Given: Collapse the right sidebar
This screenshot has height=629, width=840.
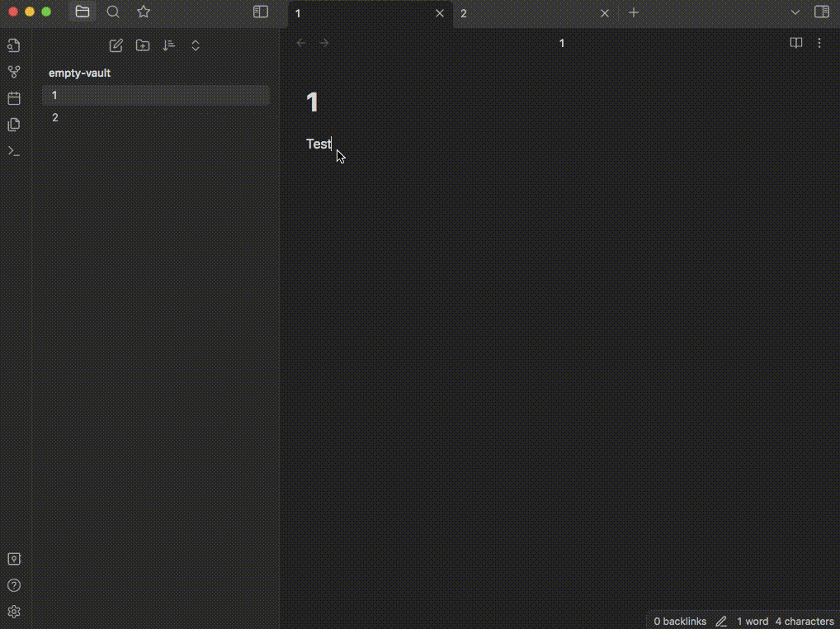Looking at the screenshot, I should click(821, 12).
